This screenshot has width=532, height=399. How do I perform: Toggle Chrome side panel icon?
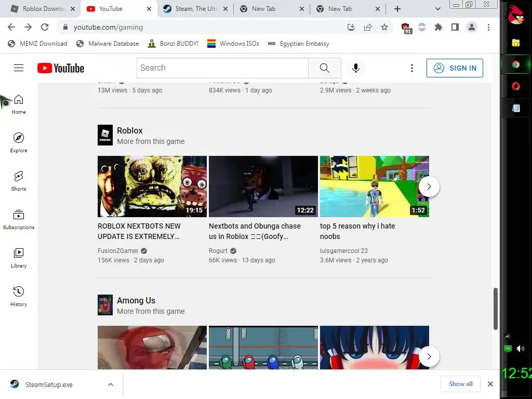click(x=455, y=27)
